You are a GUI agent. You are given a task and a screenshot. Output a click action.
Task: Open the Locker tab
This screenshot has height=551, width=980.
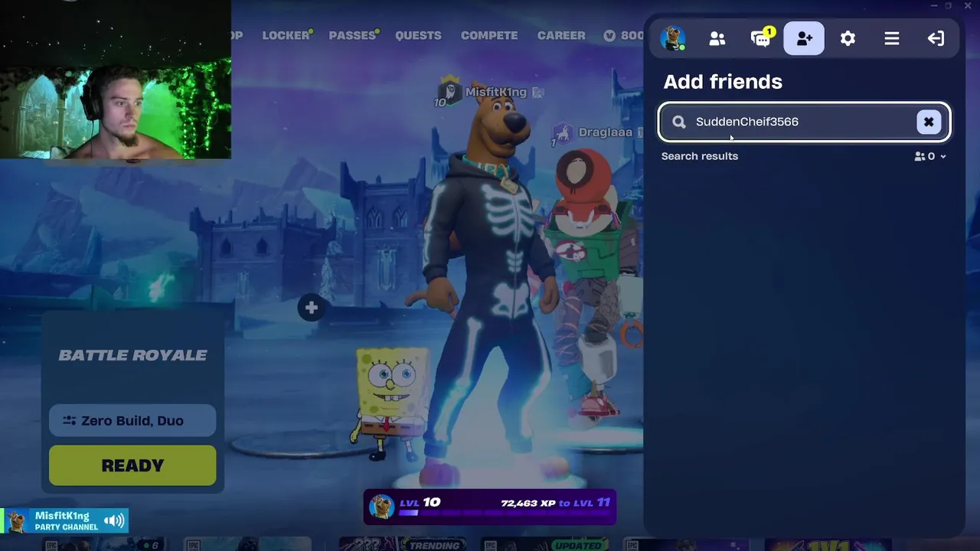[x=286, y=35]
